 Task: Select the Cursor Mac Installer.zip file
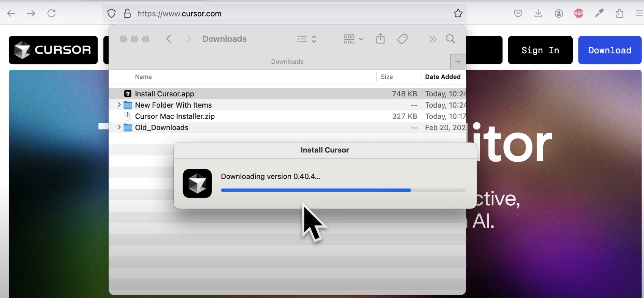pos(287,116)
